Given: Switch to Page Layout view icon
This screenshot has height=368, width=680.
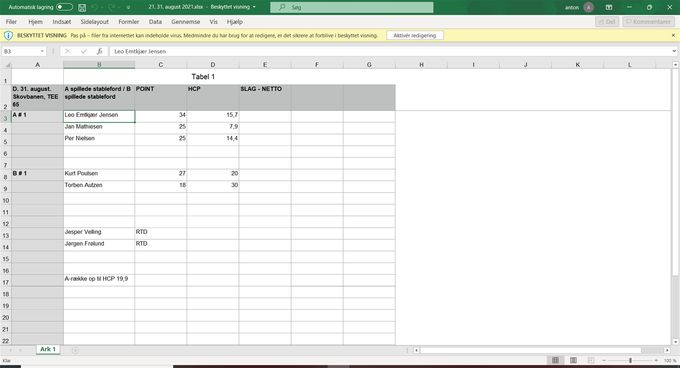Looking at the screenshot, I should (573, 360).
